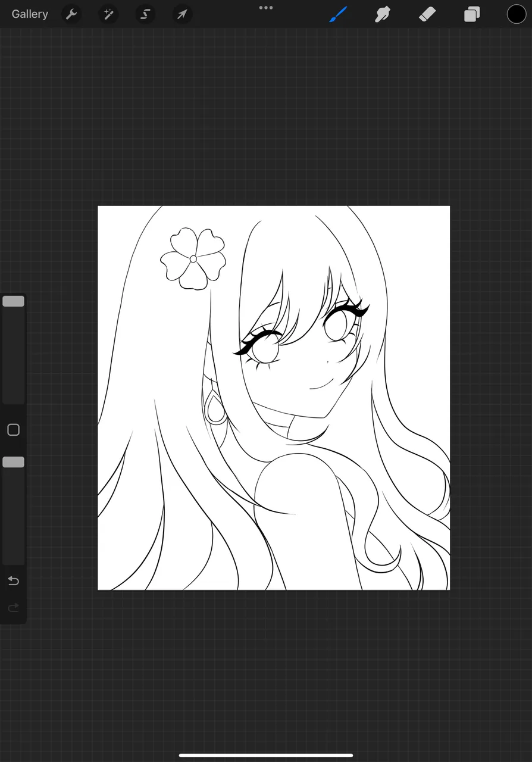Open the Gallery
This screenshot has width=532, height=762.
(x=30, y=14)
